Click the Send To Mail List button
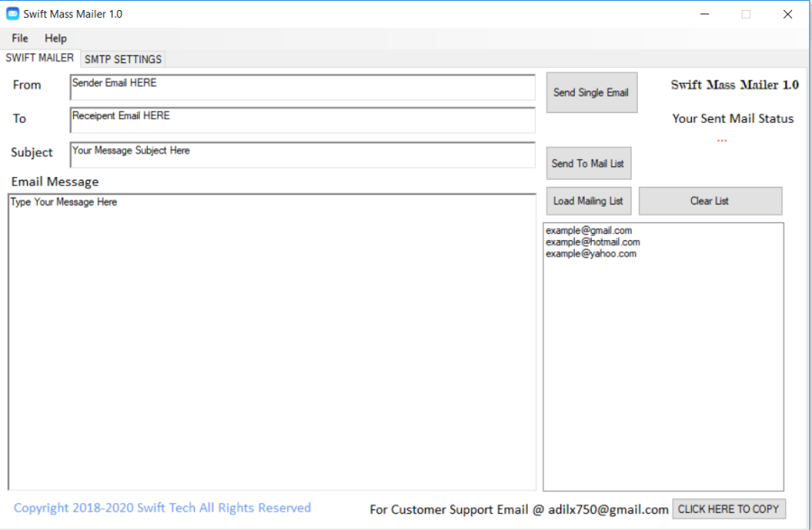The image size is (812, 530). (588, 163)
